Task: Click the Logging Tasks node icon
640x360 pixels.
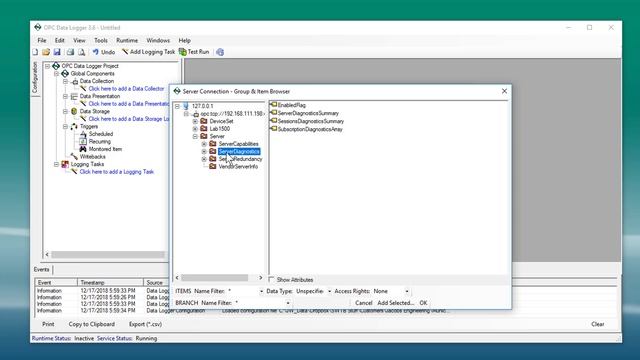Action: 65,164
